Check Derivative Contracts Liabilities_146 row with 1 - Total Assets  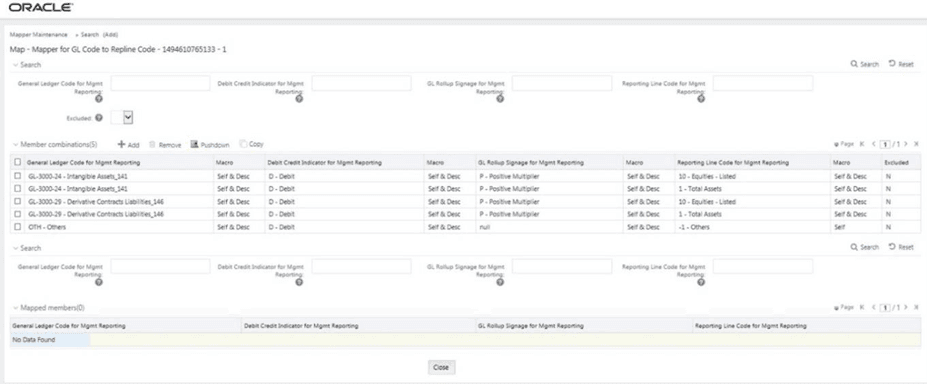tap(18, 214)
